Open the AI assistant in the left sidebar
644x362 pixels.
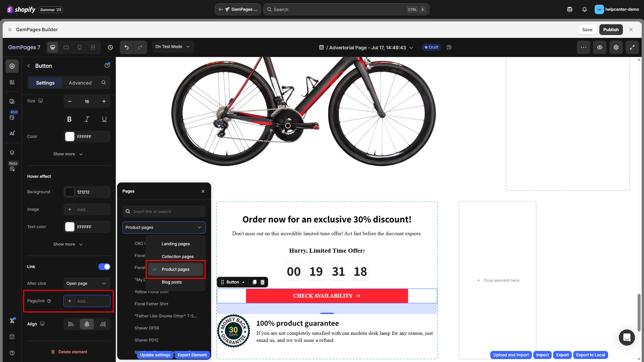pyautogui.click(x=12, y=133)
